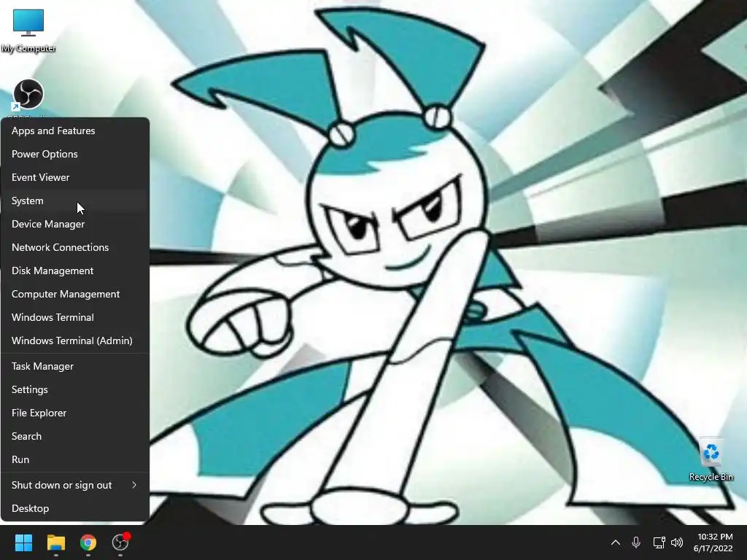Select the Recycle Bin desktop icon
Screen dimensions: 747x560
711,459
